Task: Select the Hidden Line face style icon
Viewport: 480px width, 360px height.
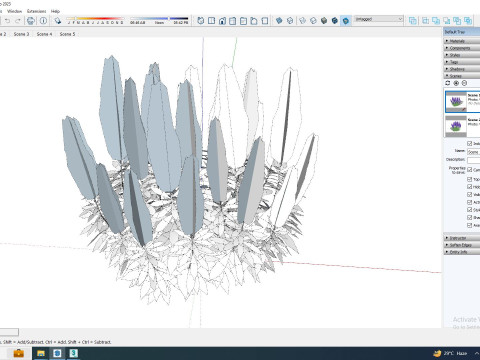Action: 313,21
